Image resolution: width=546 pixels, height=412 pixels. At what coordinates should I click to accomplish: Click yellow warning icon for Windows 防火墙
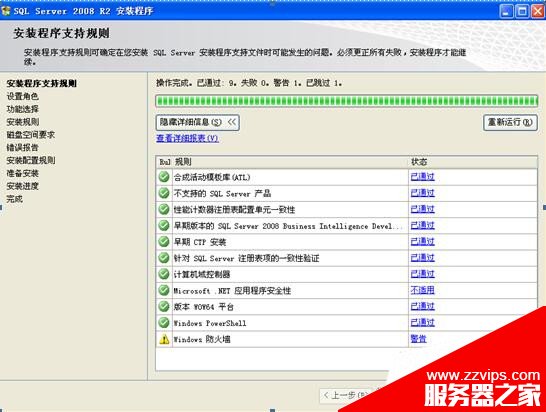coord(164,339)
